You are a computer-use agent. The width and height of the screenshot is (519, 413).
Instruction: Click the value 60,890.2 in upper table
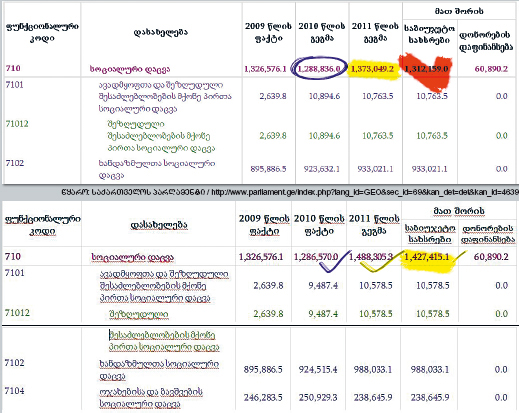491,69
